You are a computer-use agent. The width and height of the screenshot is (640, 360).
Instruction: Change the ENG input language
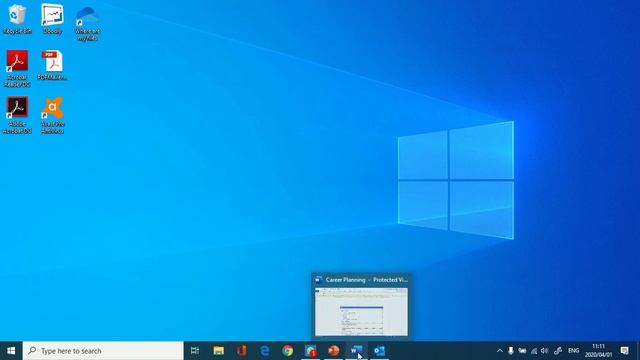pyautogui.click(x=573, y=351)
